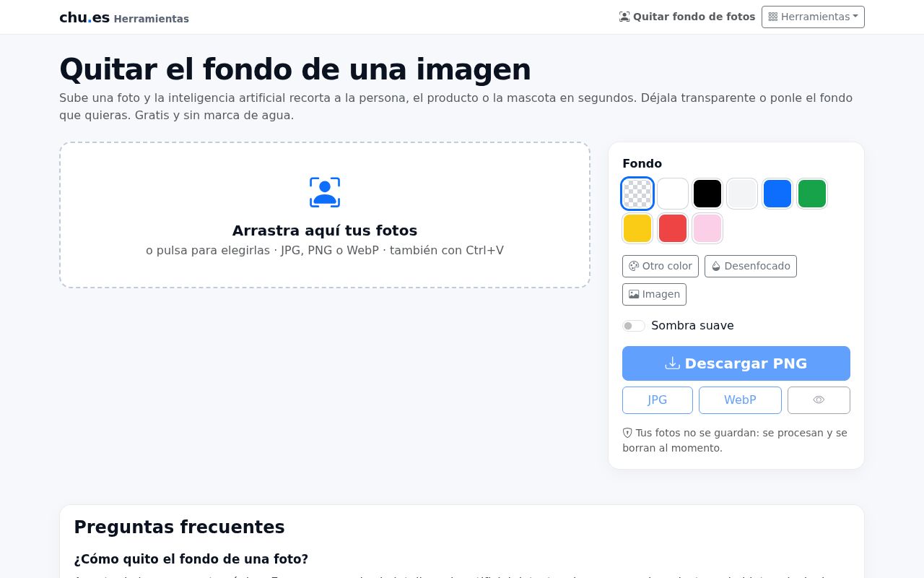Click the palette icon in Otro color
The width and height of the screenshot is (924, 578).
(634, 266)
